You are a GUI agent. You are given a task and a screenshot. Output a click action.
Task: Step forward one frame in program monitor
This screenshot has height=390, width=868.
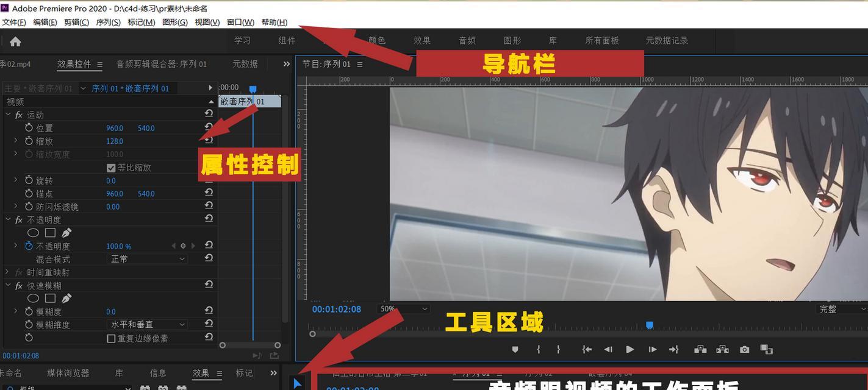coord(652,349)
